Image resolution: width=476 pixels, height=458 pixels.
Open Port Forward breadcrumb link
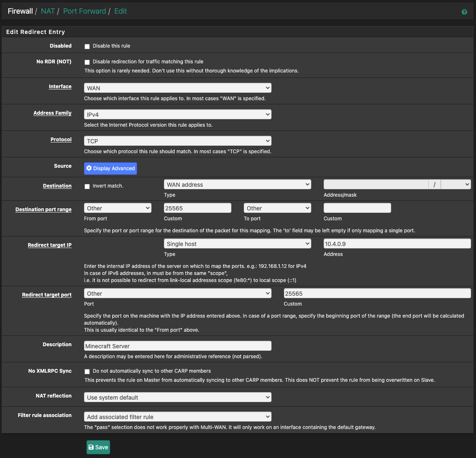click(x=84, y=11)
